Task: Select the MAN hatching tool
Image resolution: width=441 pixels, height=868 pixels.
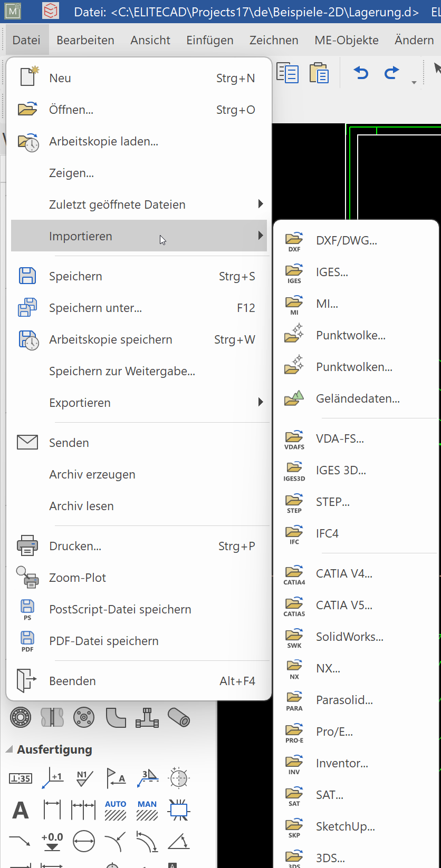Action: point(147,810)
